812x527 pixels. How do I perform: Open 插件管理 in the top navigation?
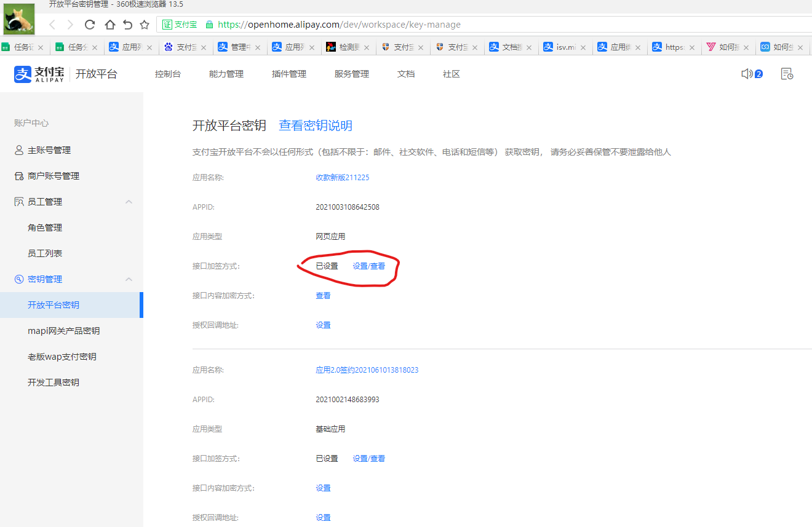click(x=289, y=74)
